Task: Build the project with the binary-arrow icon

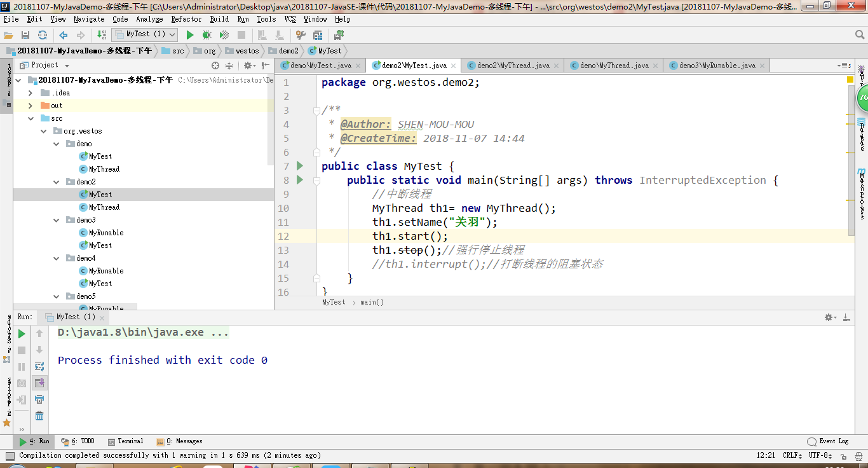Action: (102, 35)
